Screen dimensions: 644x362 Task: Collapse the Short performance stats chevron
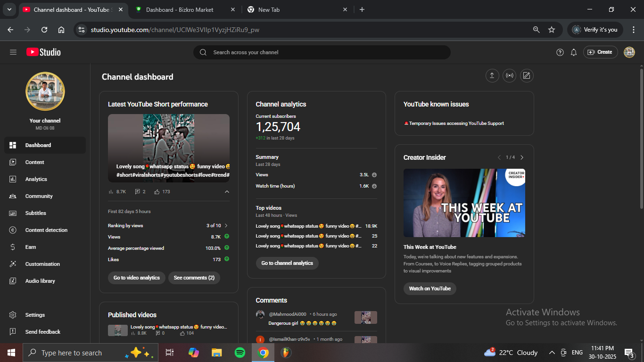tap(227, 192)
